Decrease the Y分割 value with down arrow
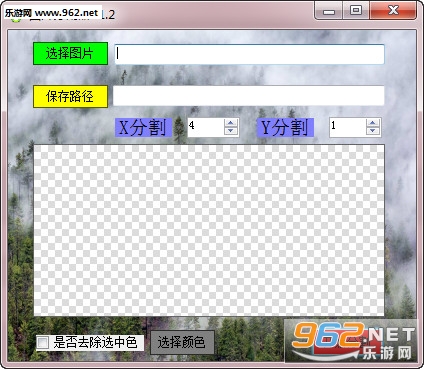Viewport: 424px width, 369px height. point(373,131)
